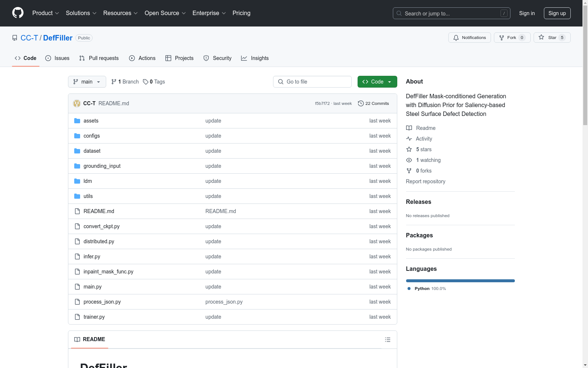Screen dimensions: 588x368
Task: Expand the Product menu in header
Action: click(46, 13)
